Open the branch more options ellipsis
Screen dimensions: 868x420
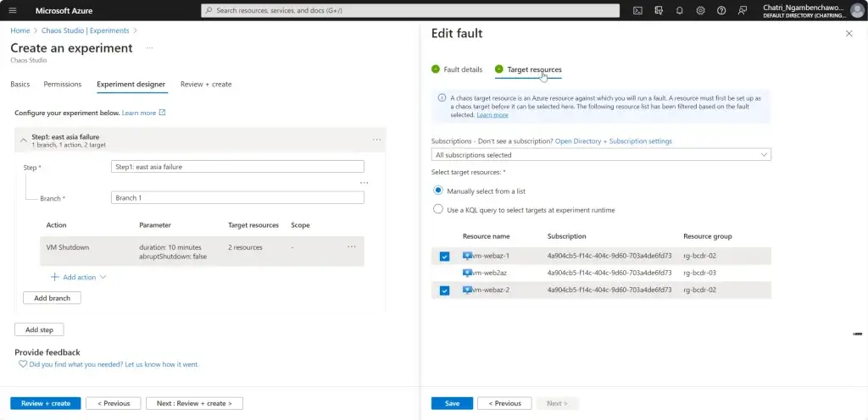(364, 183)
